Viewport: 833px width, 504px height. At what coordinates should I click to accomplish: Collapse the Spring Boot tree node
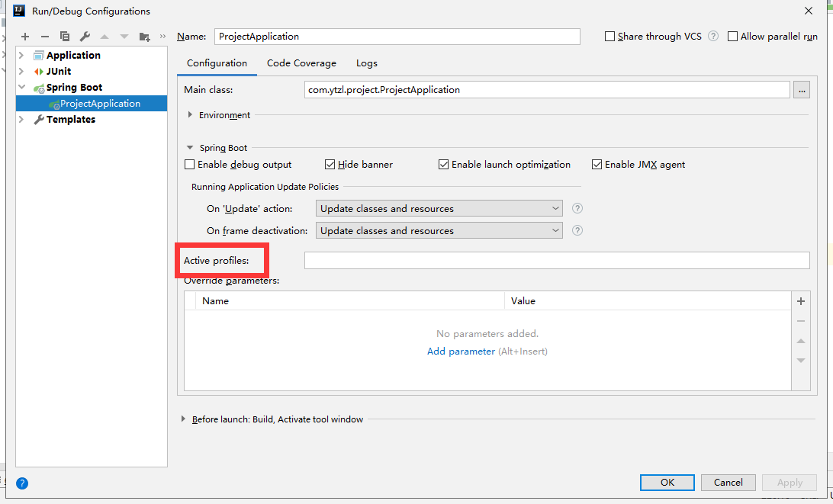click(x=22, y=87)
